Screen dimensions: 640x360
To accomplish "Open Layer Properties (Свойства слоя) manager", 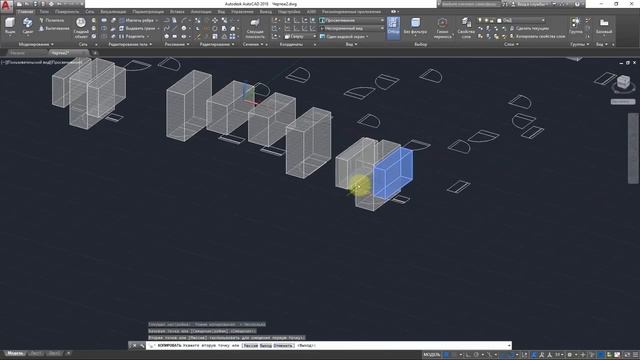I will click(x=466, y=28).
